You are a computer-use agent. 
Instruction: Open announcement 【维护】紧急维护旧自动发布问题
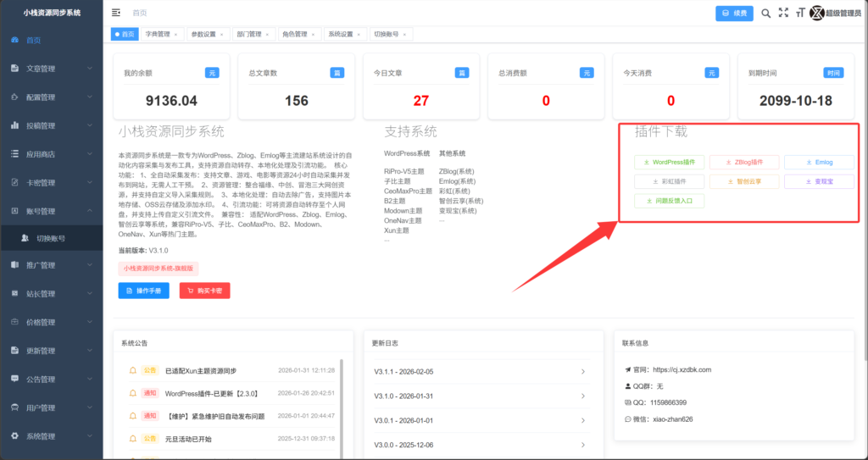click(x=214, y=416)
